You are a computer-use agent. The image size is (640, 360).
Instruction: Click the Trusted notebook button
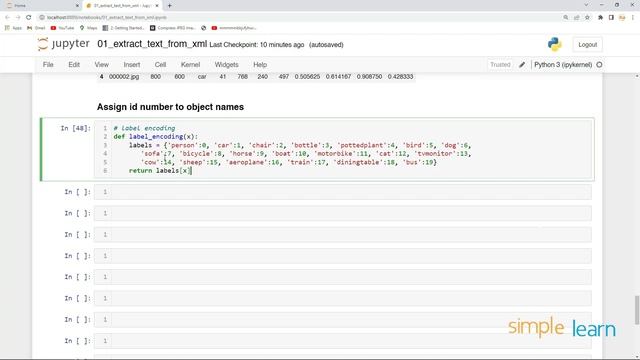500,64
